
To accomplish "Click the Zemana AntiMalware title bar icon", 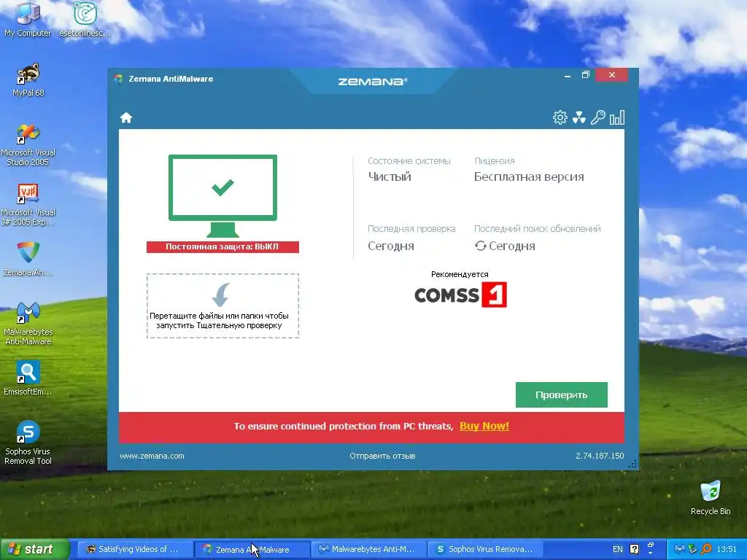I will [118, 79].
